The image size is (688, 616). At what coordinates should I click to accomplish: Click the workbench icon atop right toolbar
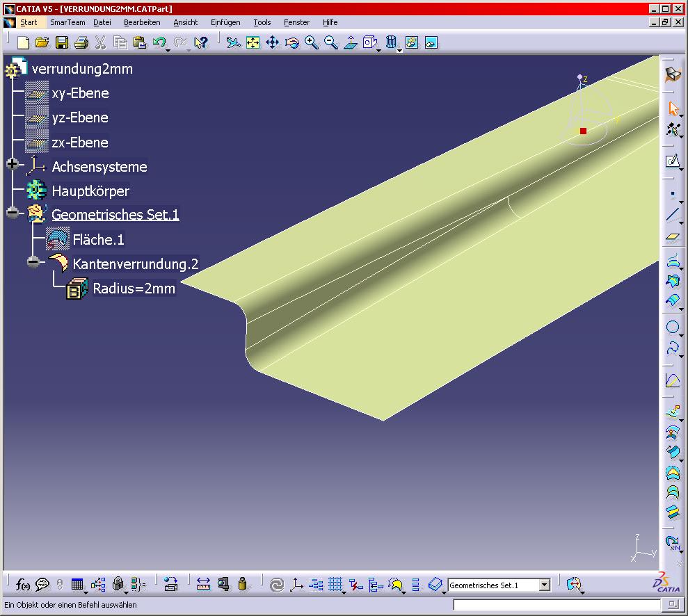pos(673,74)
